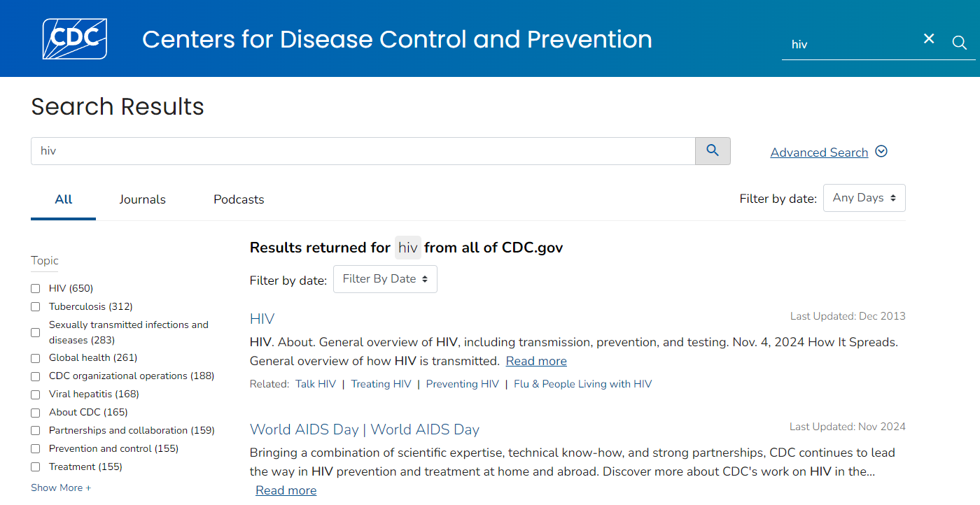Open the HIV search result title

point(262,319)
